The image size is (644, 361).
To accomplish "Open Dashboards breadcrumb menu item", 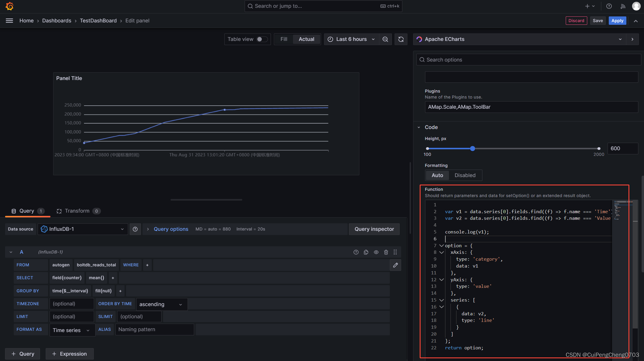I will click(57, 21).
